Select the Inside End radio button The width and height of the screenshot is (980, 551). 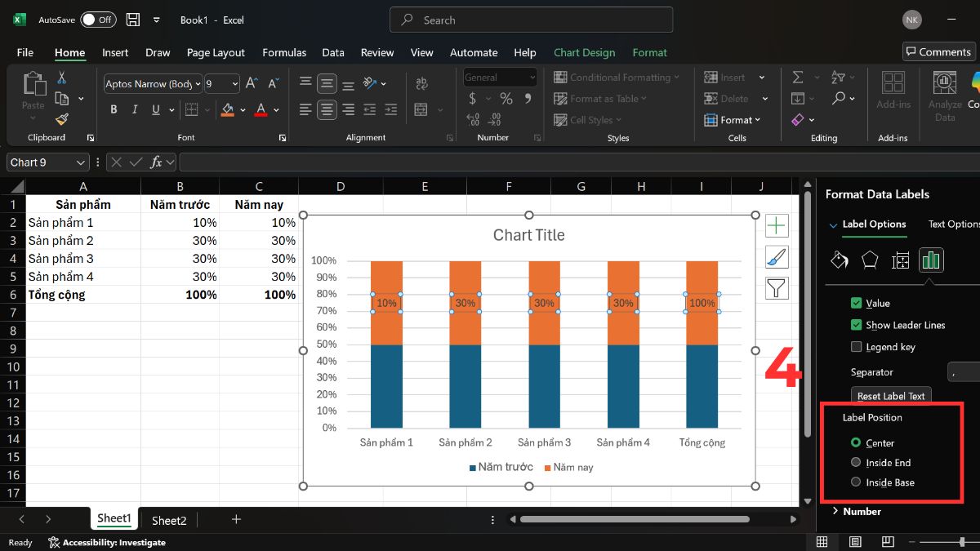856,463
